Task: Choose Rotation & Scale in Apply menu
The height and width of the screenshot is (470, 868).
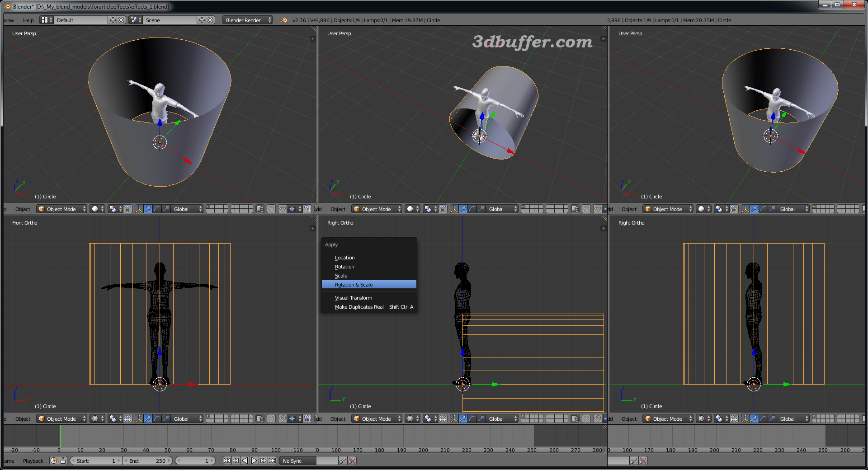Action: [369, 285]
